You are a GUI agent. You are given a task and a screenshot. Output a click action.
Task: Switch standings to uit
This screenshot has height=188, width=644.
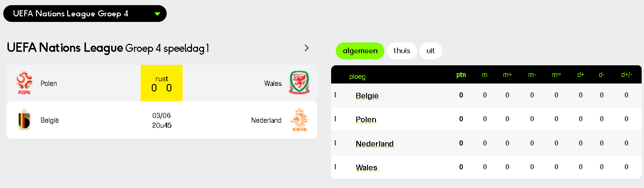point(431,51)
